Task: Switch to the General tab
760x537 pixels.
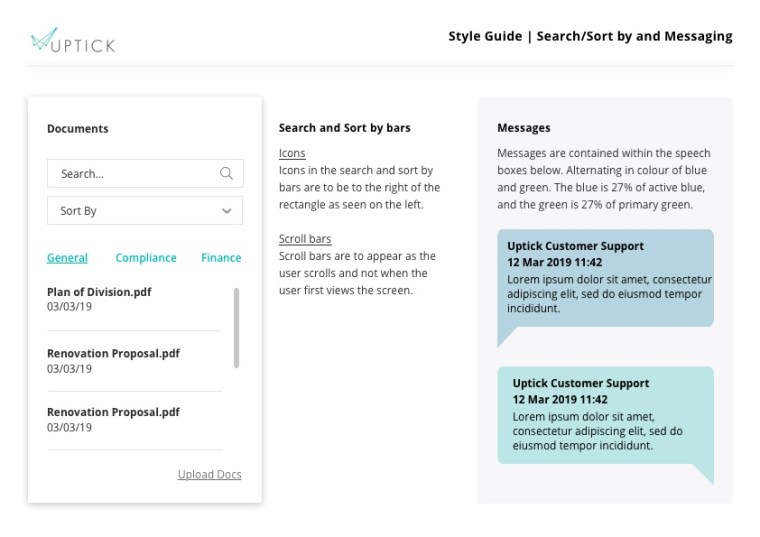Action: pyautogui.click(x=67, y=258)
